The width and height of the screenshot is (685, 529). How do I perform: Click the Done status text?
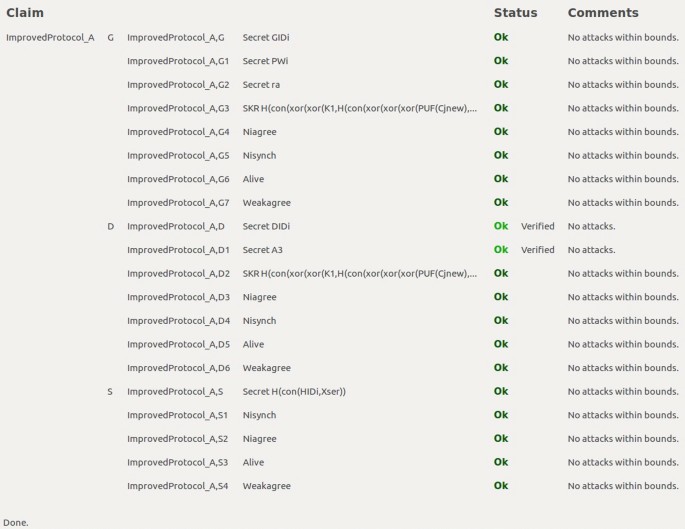click(15, 522)
